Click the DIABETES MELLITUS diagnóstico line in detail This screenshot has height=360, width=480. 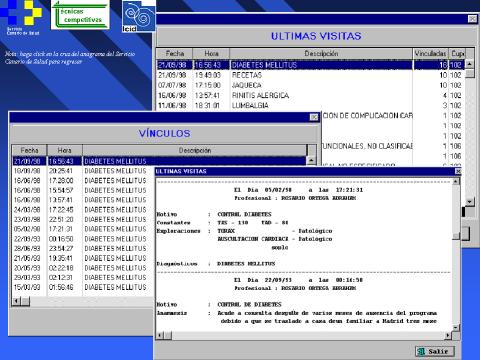point(246,264)
